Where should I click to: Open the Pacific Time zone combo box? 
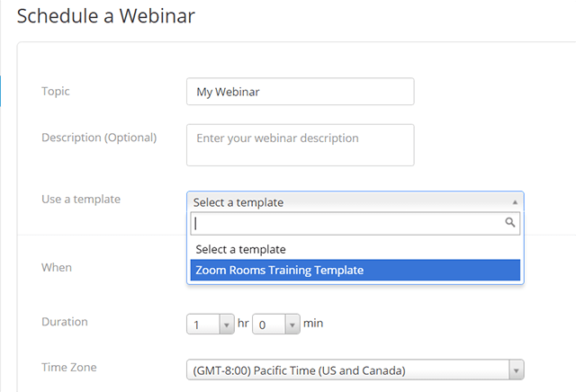click(x=346, y=370)
